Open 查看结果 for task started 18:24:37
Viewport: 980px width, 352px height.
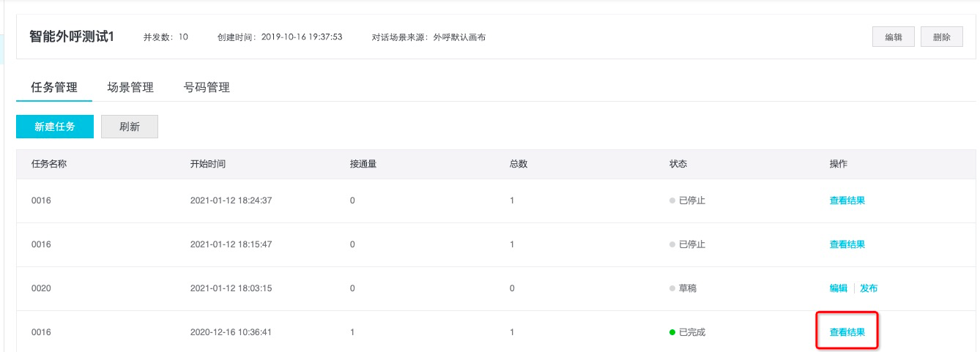[847, 201]
